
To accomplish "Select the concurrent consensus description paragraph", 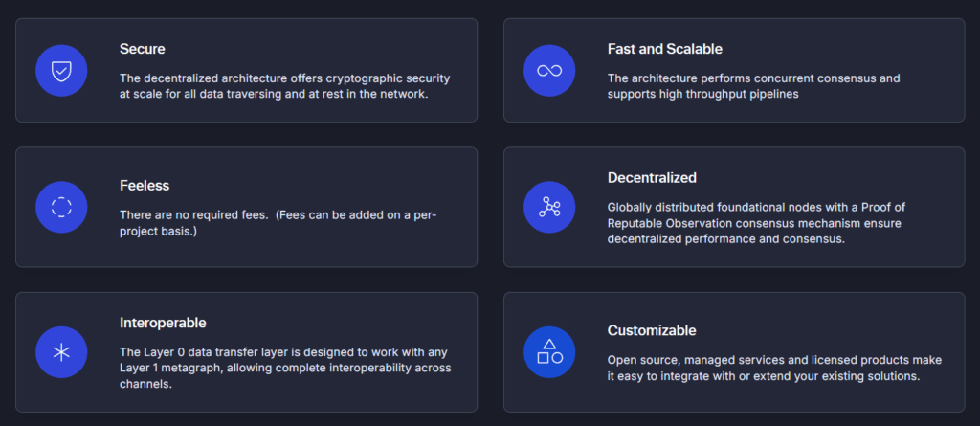I will 753,86.
